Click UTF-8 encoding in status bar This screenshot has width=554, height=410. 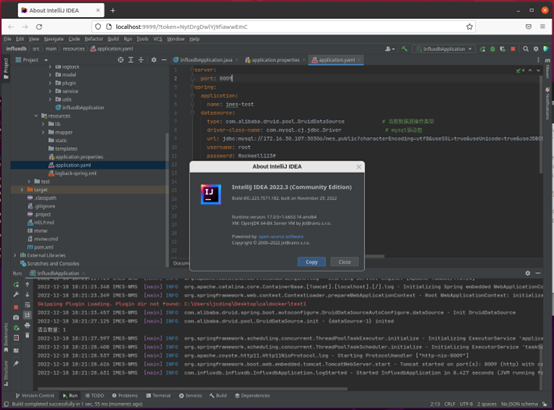point(466,404)
